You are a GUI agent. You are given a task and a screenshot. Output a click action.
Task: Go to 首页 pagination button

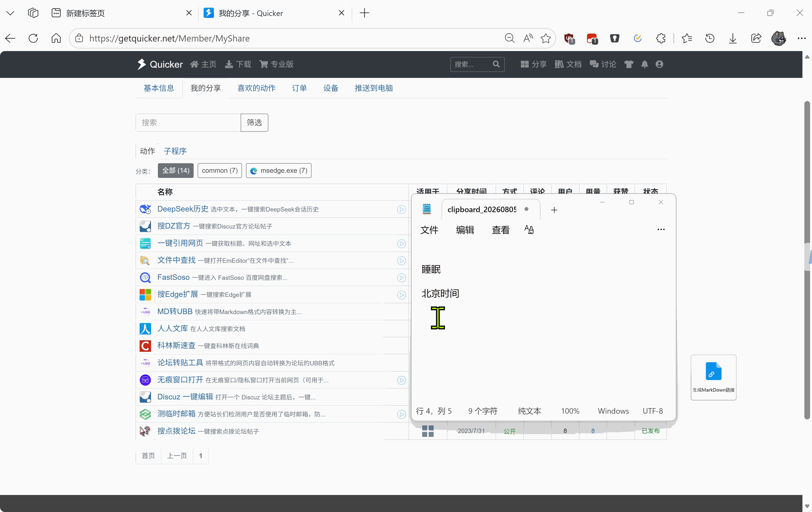point(148,456)
